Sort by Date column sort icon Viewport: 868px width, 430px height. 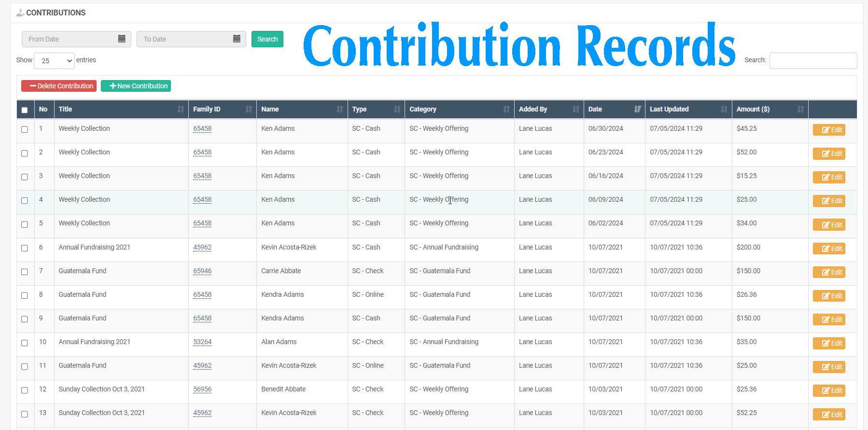[x=637, y=110]
